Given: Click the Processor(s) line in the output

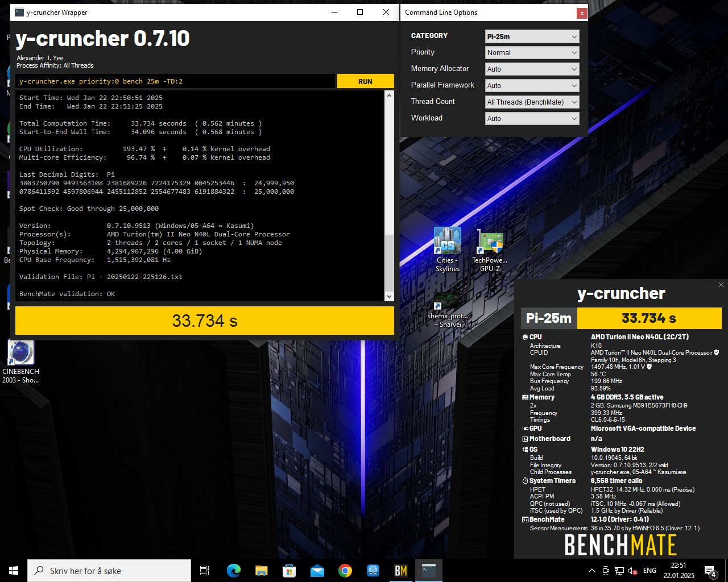Looking at the screenshot, I should click(154, 234).
